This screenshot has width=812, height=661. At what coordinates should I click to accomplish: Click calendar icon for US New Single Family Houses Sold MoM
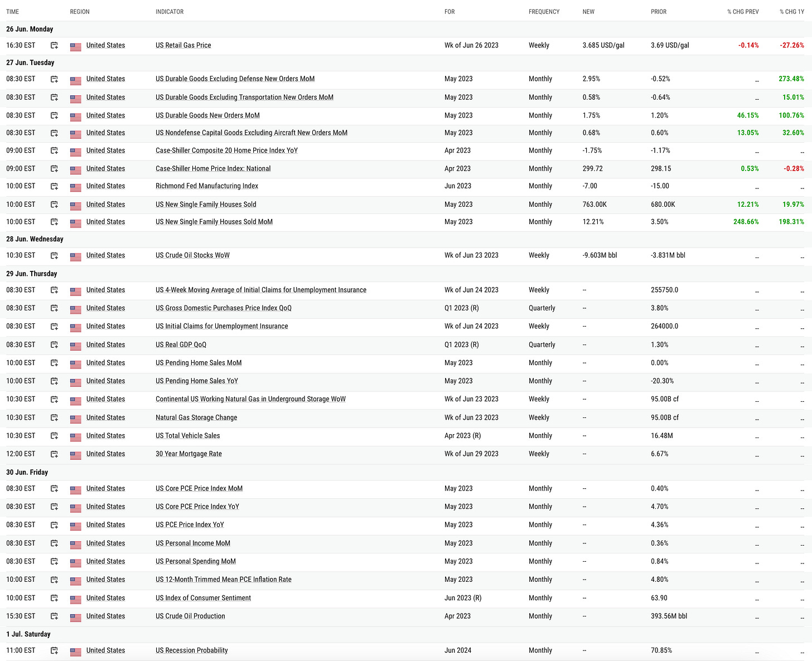pyautogui.click(x=54, y=222)
